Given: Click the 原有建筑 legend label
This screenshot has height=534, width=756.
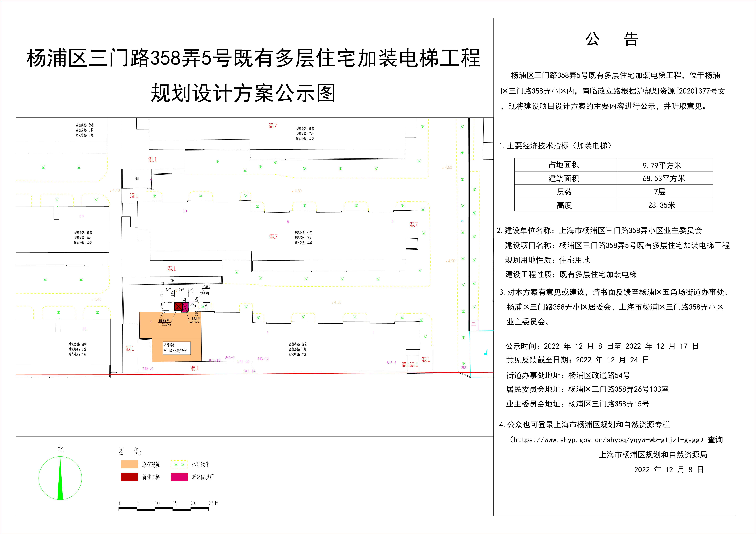Looking at the screenshot, I should 151,465.
